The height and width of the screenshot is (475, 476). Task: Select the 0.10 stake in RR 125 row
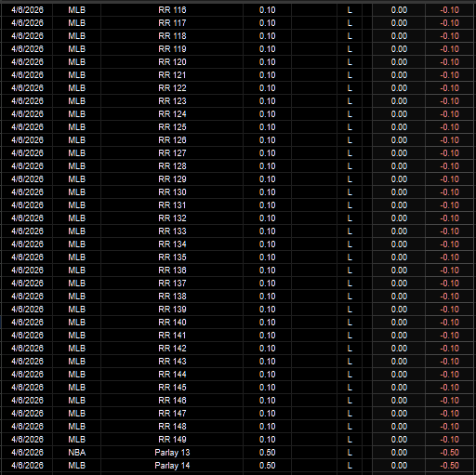267,127
